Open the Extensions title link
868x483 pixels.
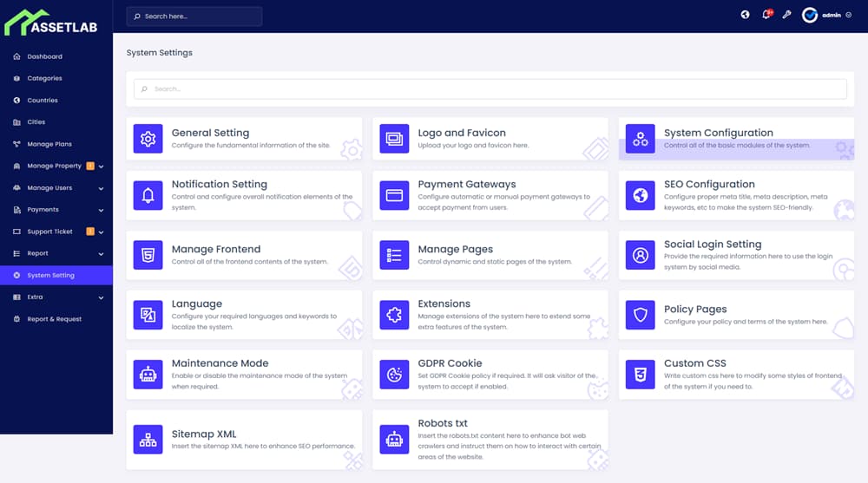click(444, 304)
